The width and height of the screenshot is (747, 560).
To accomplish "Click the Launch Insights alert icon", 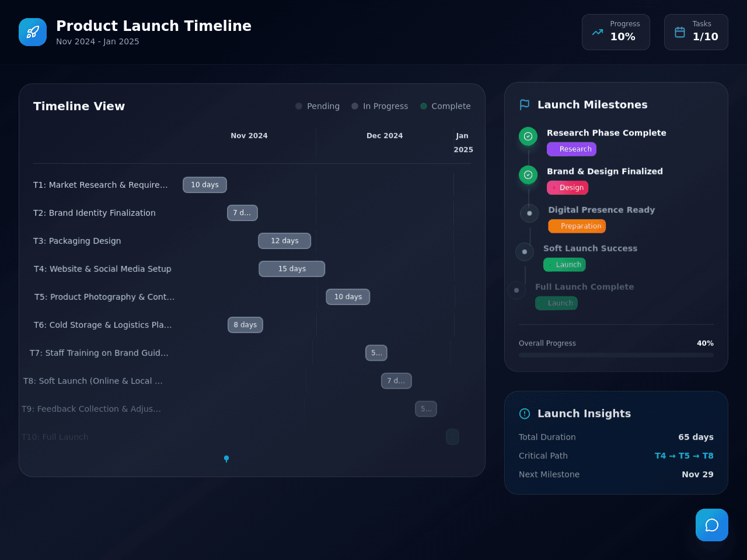I will pyautogui.click(x=525, y=414).
